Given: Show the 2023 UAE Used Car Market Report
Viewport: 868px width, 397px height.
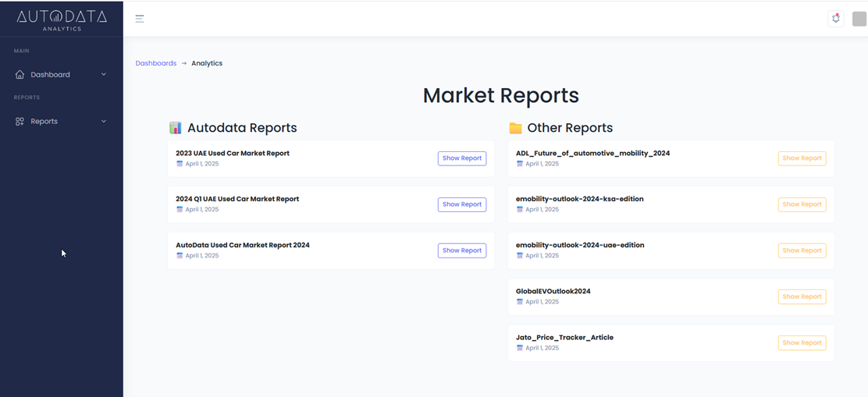Looking at the screenshot, I should coord(461,158).
